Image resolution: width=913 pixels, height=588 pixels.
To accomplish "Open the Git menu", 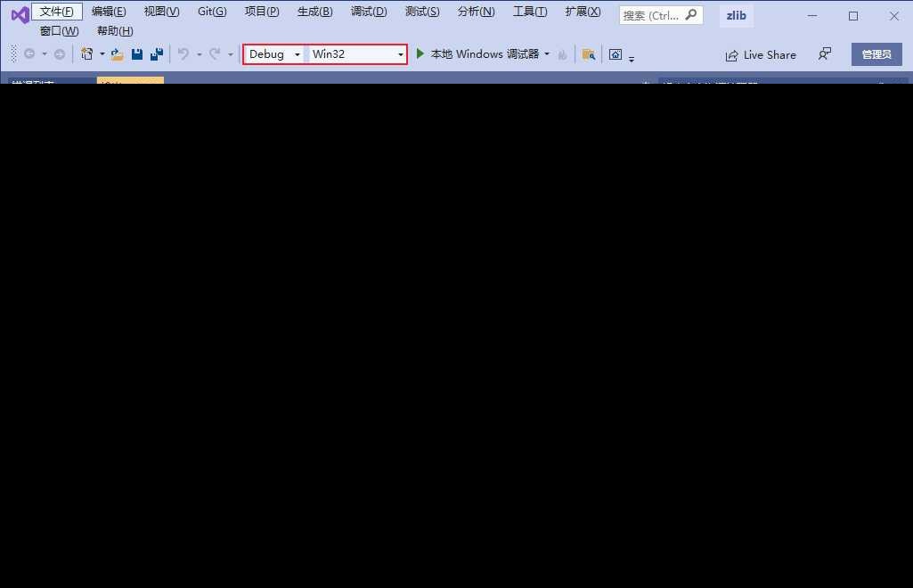I will click(211, 11).
